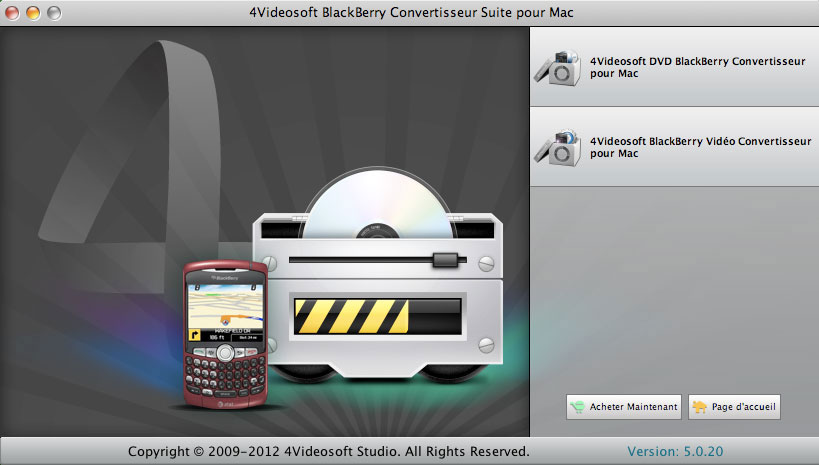Click the shopping cart icon on Acheter Maintenant
The width and height of the screenshot is (819, 465).
(x=577, y=407)
